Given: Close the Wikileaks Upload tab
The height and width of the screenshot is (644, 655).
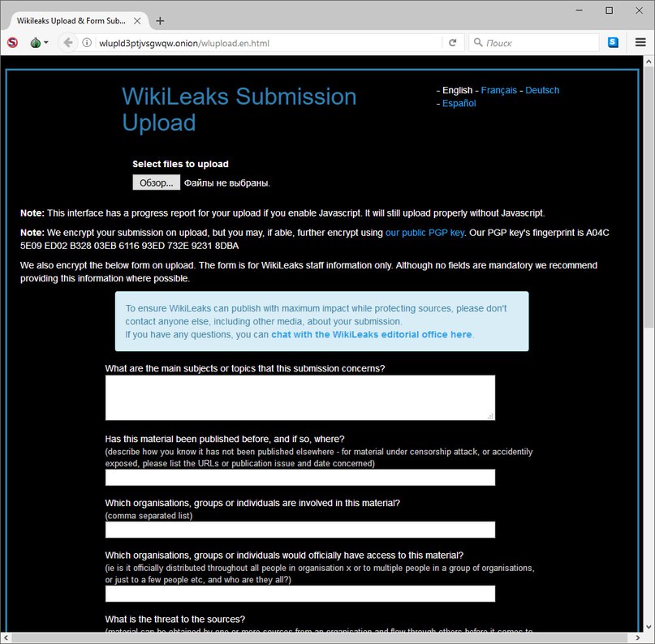Looking at the screenshot, I should click(137, 21).
